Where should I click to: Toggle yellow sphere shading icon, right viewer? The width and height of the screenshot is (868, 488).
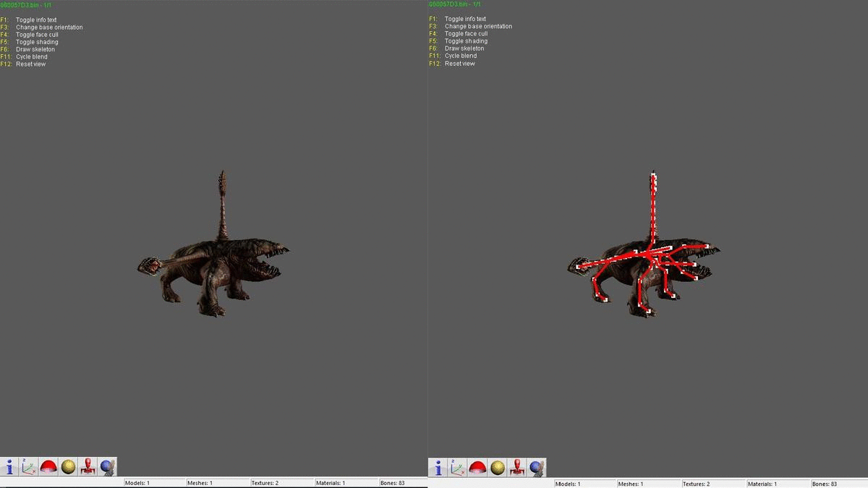pyautogui.click(x=497, y=468)
